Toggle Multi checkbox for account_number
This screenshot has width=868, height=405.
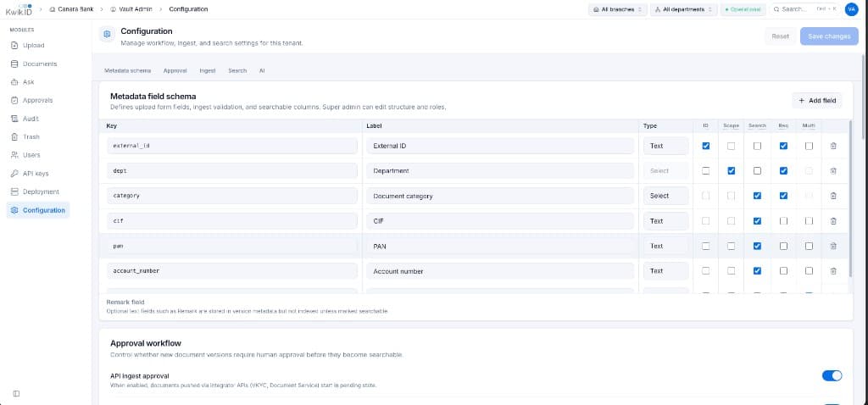(809, 271)
